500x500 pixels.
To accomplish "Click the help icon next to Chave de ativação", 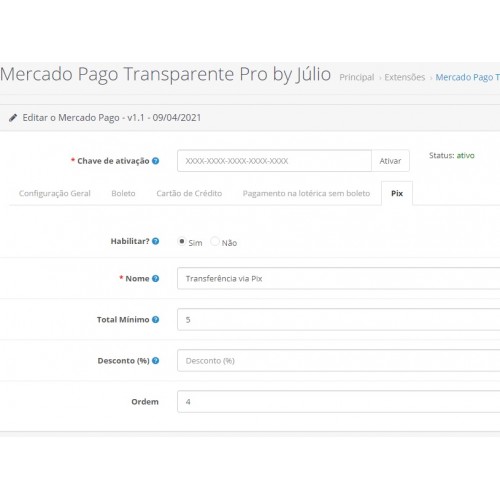I will (155, 161).
